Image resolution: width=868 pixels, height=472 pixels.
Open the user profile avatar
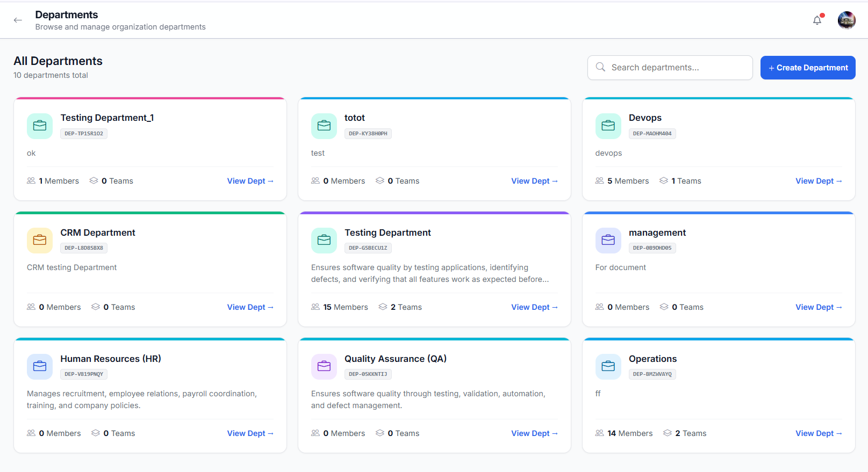[847, 20]
